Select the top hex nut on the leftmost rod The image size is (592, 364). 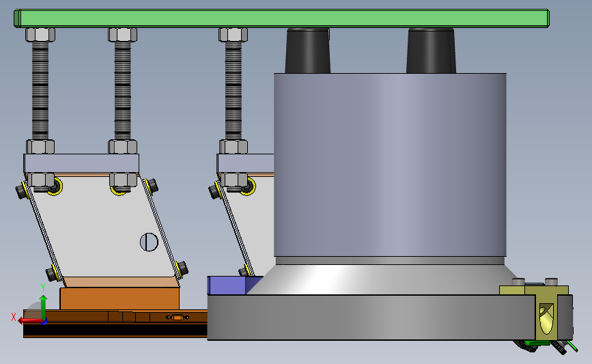tap(40, 35)
